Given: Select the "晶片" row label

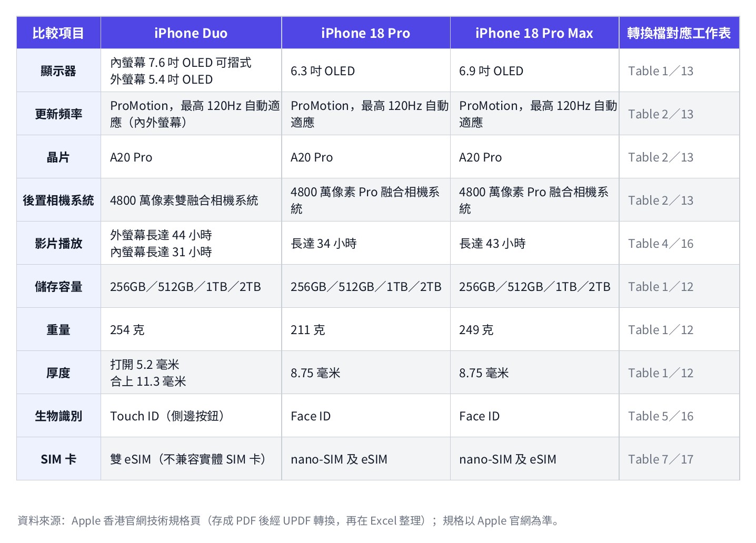Looking at the screenshot, I should coord(58,157).
